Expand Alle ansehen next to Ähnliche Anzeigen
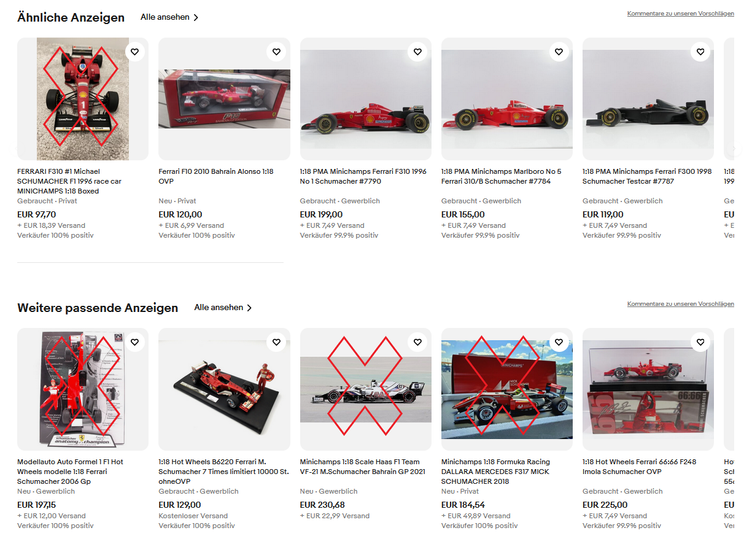The height and width of the screenshot is (538, 744). coord(169,17)
